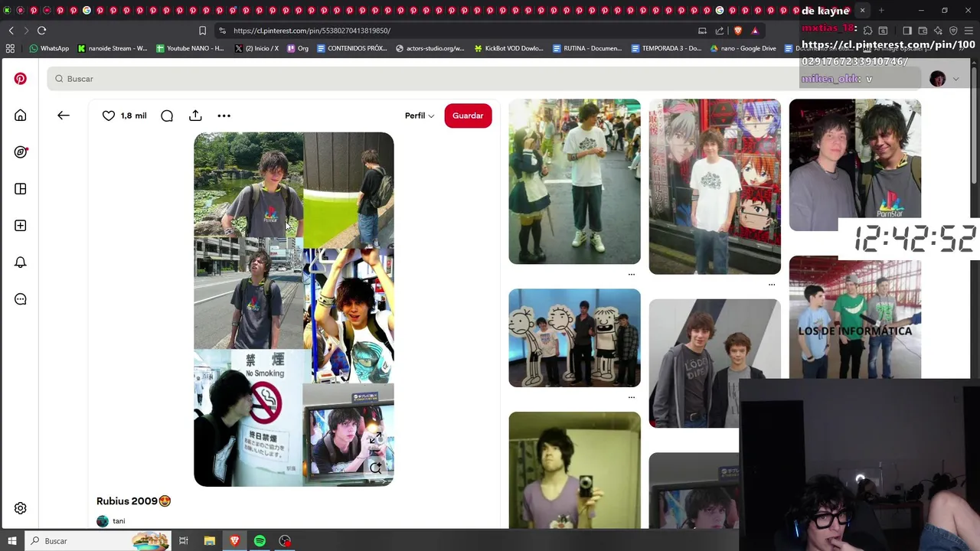Image resolution: width=980 pixels, height=551 pixels.
Task: Open a new browser tab with plus
Action: click(881, 11)
